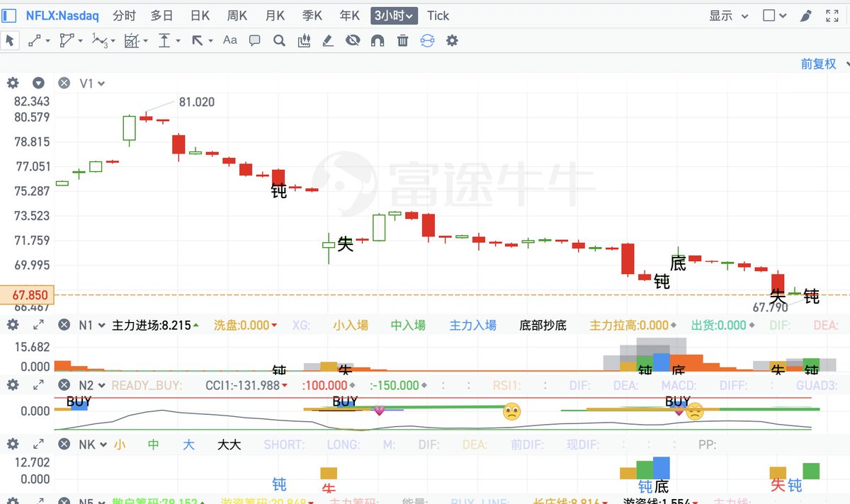Image resolution: width=850 pixels, height=504 pixels.
Task: Select the polyline shape drawing tool
Action: (x=67, y=40)
